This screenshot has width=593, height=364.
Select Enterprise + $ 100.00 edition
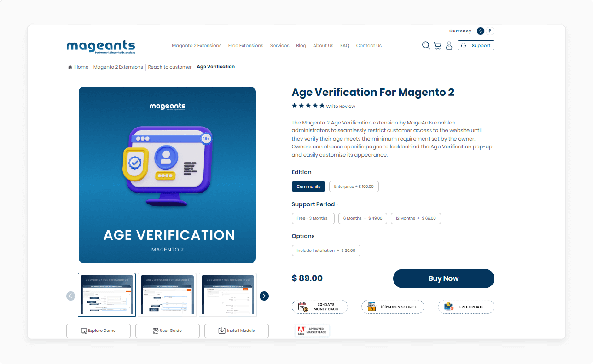click(x=354, y=187)
